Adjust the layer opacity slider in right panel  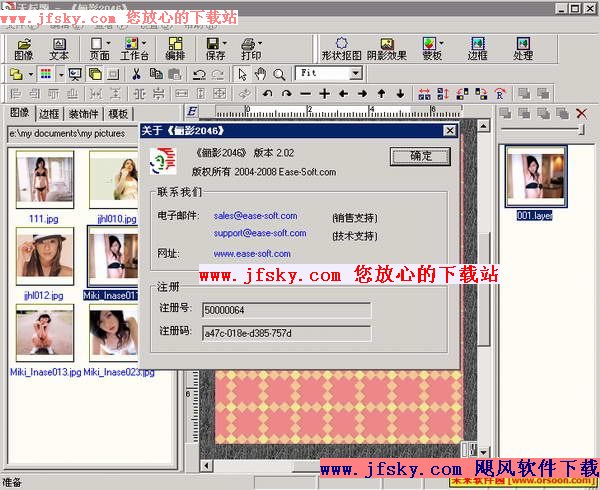click(x=581, y=130)
